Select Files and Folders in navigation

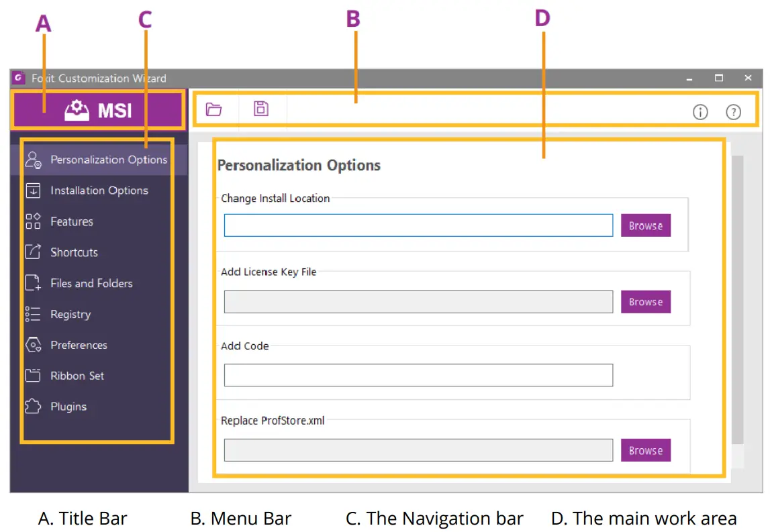[x=91, y=283]
